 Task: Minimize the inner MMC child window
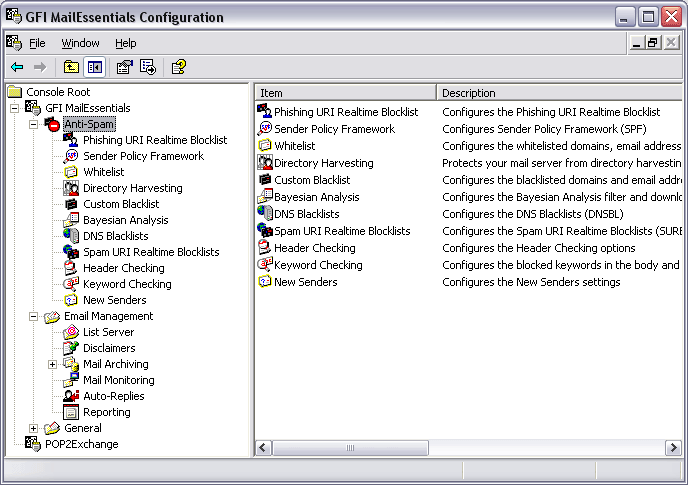[637, 43]
